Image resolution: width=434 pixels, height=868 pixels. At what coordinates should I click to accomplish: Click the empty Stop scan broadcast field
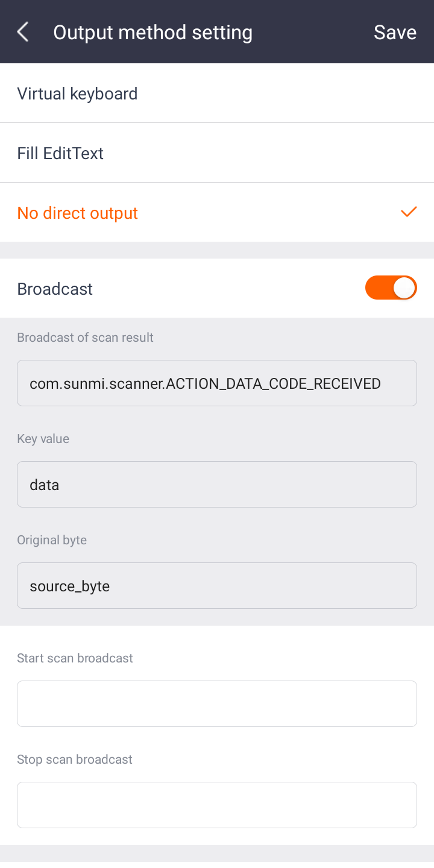217,805
